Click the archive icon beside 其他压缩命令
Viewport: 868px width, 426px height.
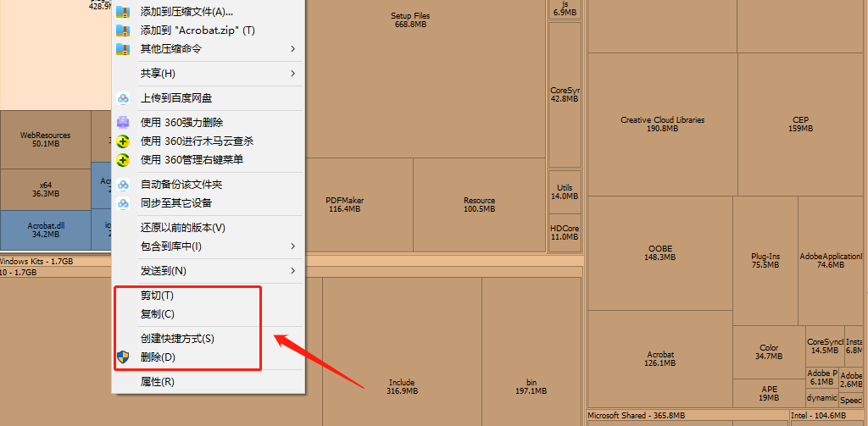point(122,48)
